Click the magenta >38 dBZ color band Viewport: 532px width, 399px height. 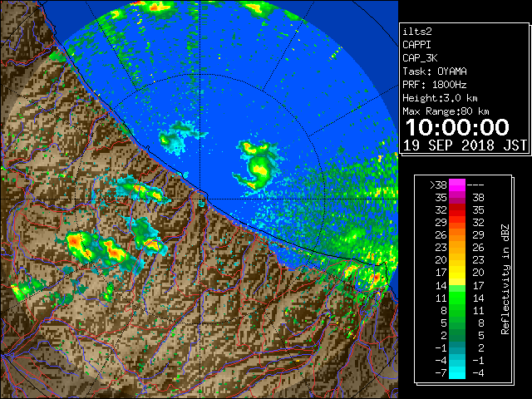[x=456, y=185]
